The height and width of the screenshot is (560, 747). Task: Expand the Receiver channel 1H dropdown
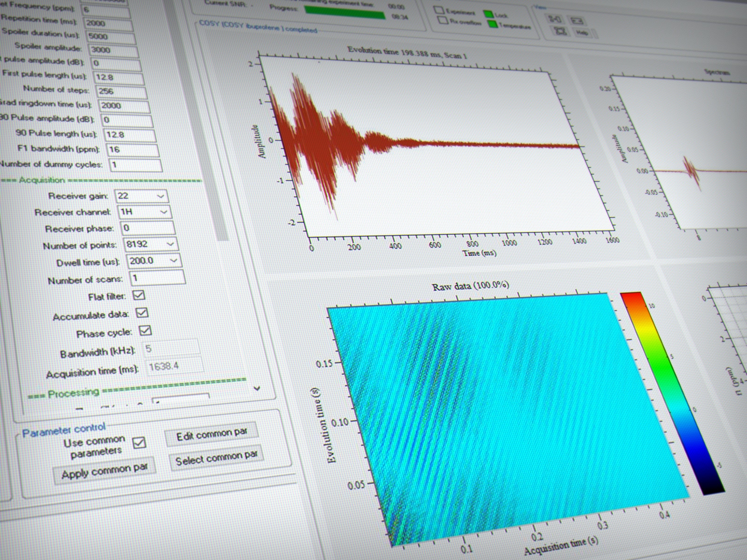[163, 212]
